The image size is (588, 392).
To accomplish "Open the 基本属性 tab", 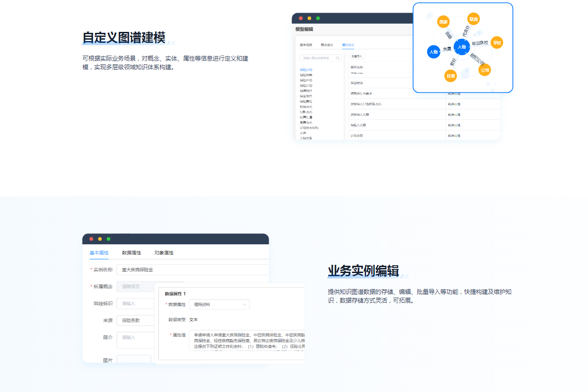I will click(99, 253).
